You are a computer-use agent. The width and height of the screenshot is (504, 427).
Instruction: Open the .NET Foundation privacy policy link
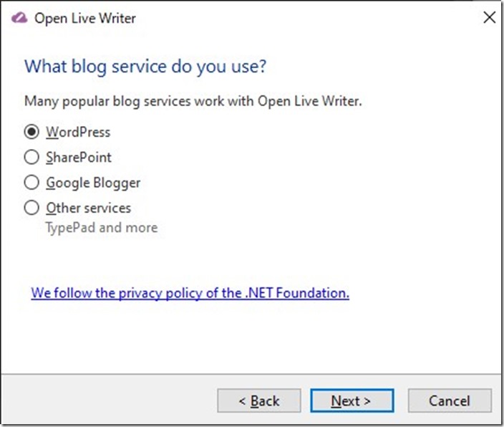pos(190,293)
